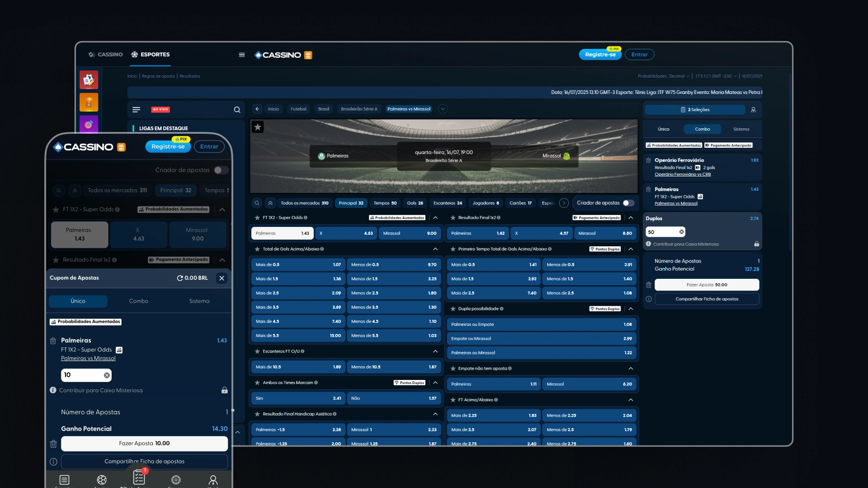
Task: Favorite the match with the star icon
Action: coord(258,127)
